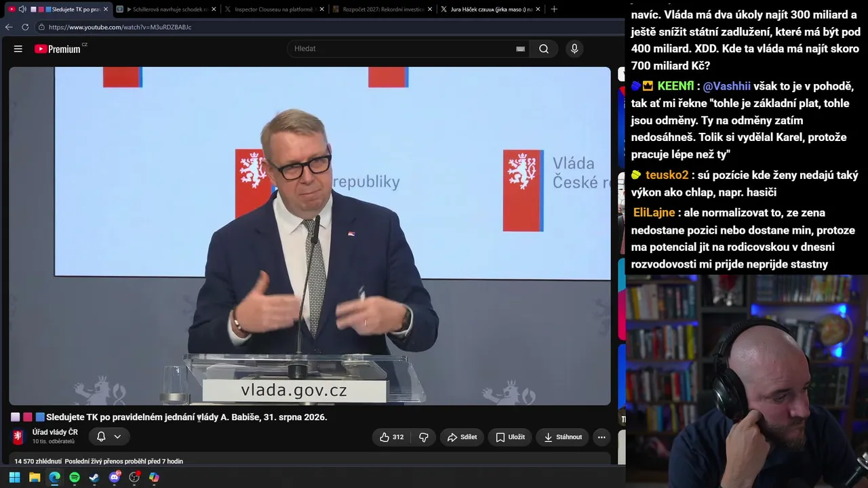Close the Rozpočet 2027 tab
Image resolution: width=868 pixels, height=488 pixels.
pos(430,9)
